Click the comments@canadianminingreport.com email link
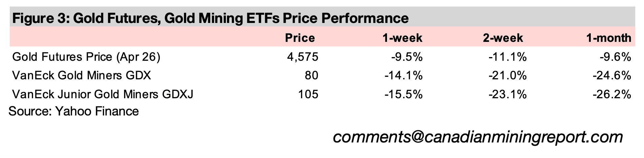644x158 pixels. (478, 137)
